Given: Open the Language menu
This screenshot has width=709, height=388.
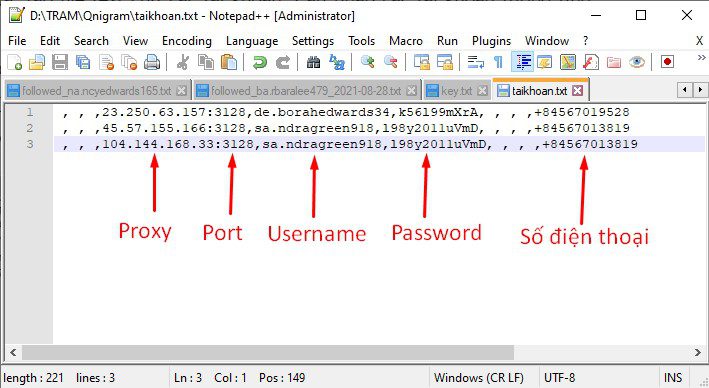Looking at the screenshot, I should [x=252, y=41].
